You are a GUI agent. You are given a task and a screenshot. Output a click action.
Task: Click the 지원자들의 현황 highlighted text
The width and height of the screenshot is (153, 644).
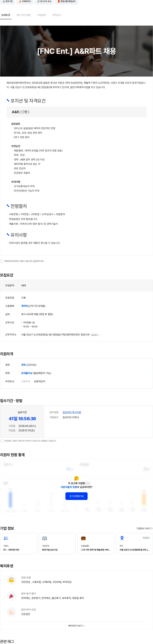coord(69,487)
